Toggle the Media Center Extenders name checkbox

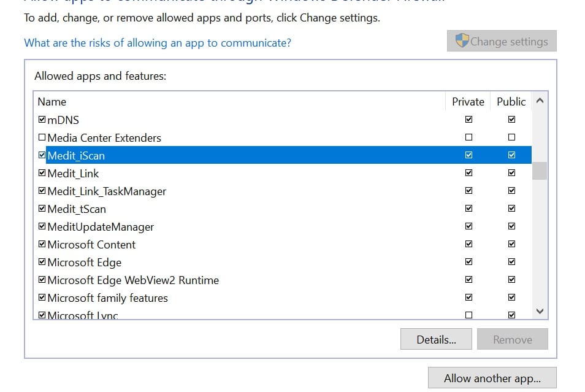[x=42, y=137]
